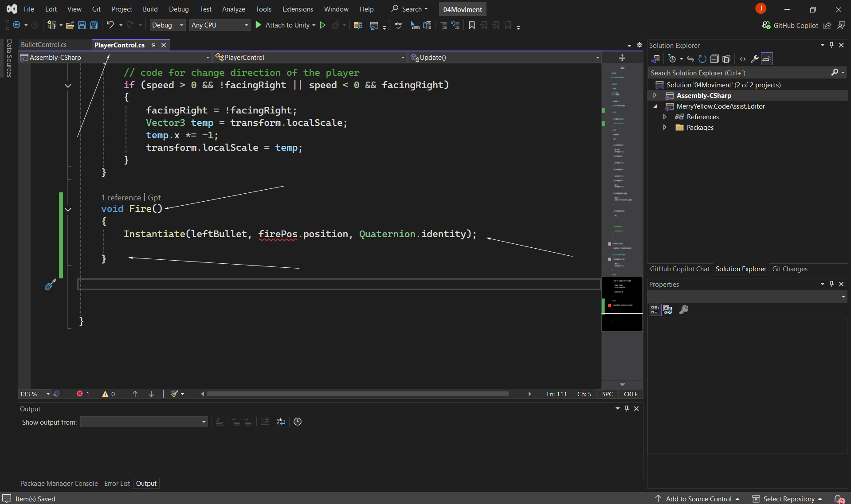Open the Debug configuration dropdown
This screenshot has width=851, height=504.
pyautogui.click(x=167, y=25)
